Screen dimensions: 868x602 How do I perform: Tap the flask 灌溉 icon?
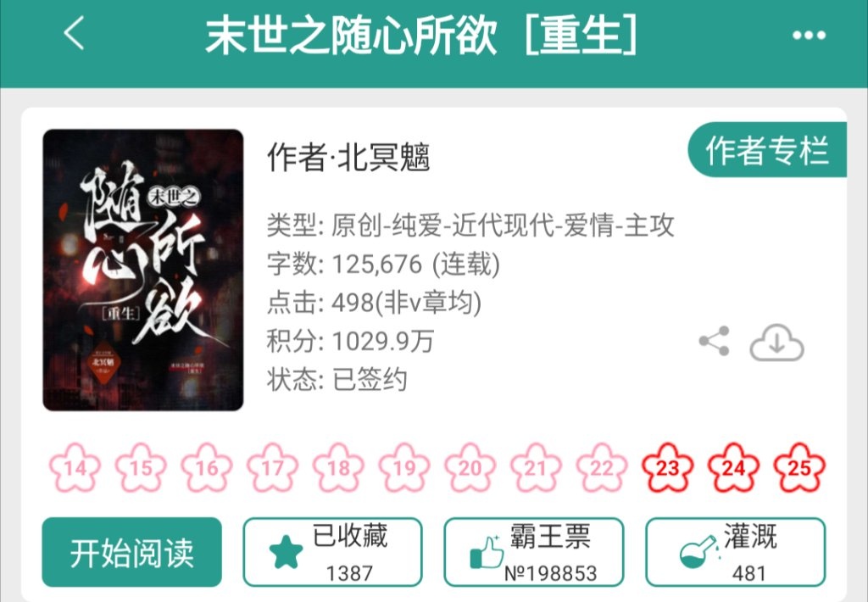click(699, 552)
